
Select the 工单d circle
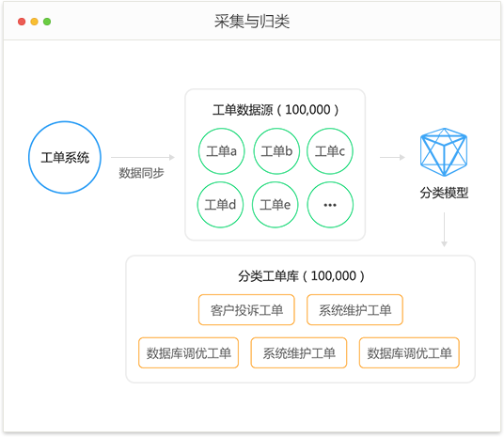220,205
